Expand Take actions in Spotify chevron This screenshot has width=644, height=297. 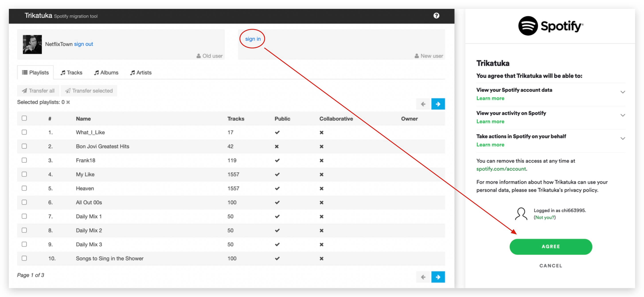click(x=623, y=139)
